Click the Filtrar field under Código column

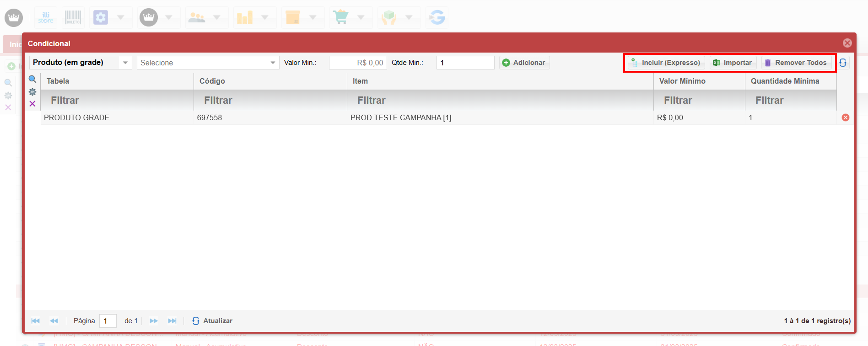pyautogui.click(x=270, y=100)
